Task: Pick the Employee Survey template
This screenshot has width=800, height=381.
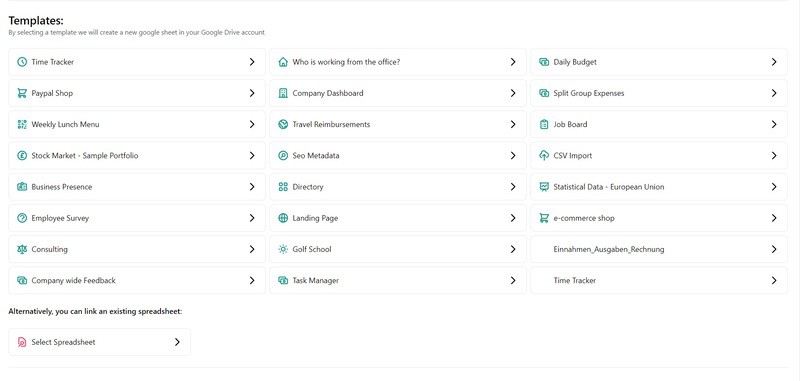Action: (137, 218)
